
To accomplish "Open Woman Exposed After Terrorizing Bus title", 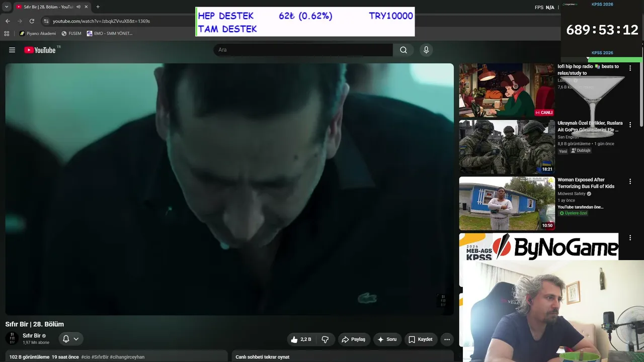I will pyautogui.click(x=586, y=183).
